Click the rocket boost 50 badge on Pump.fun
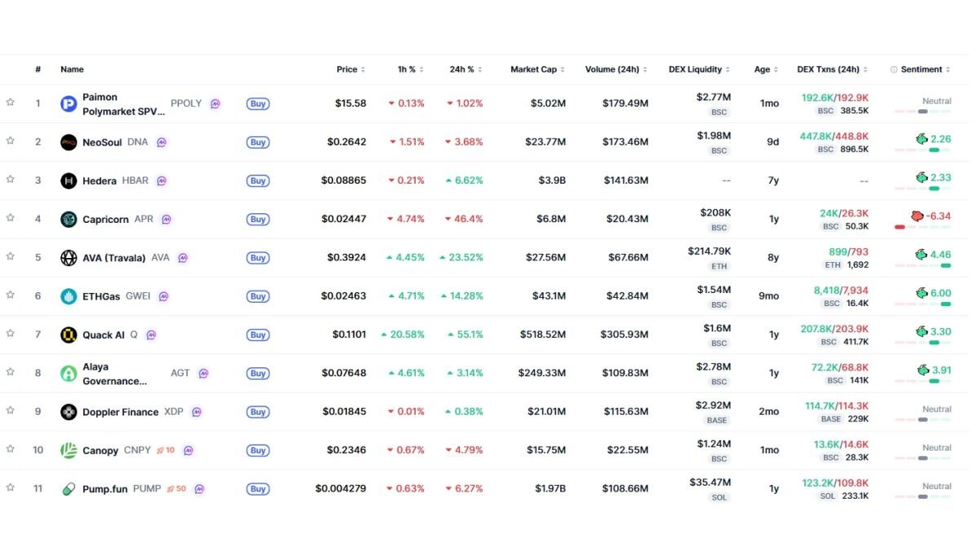 (x=176, y=489)
